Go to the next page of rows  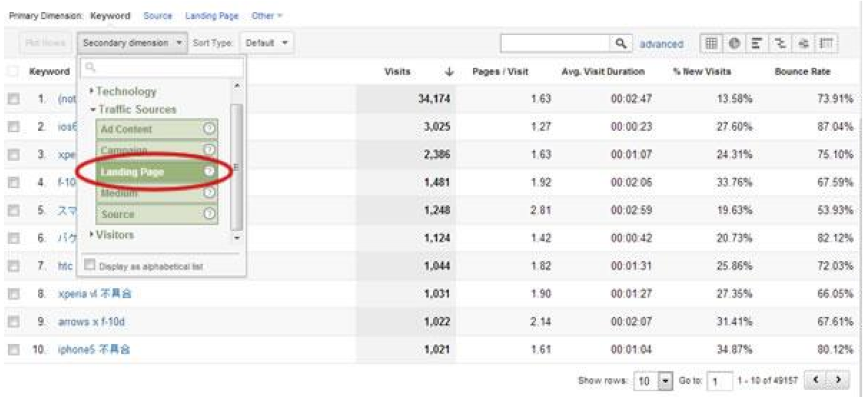click(839, 380)
